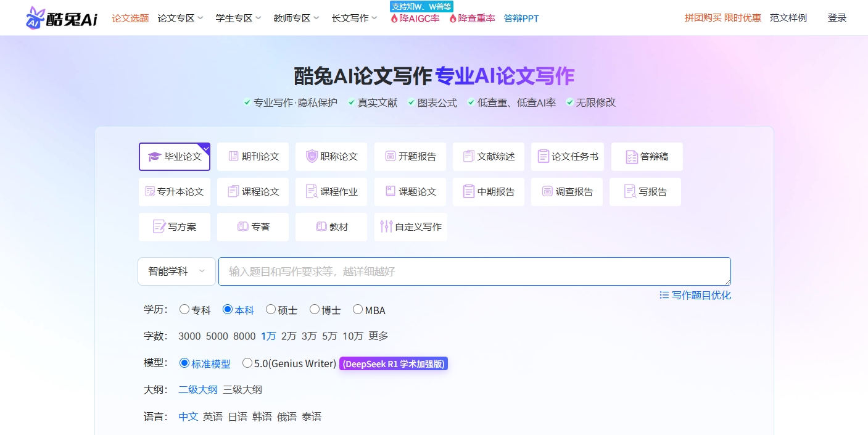This screenshot has height=435, width=868.
Task: Click the 登录 login link
Action: (837, 18)
